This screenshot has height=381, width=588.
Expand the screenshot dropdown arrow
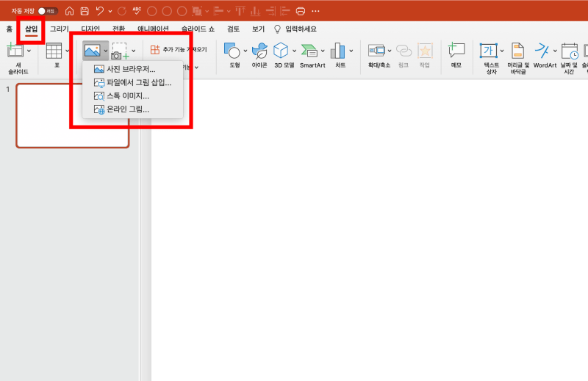coord(134,51)
